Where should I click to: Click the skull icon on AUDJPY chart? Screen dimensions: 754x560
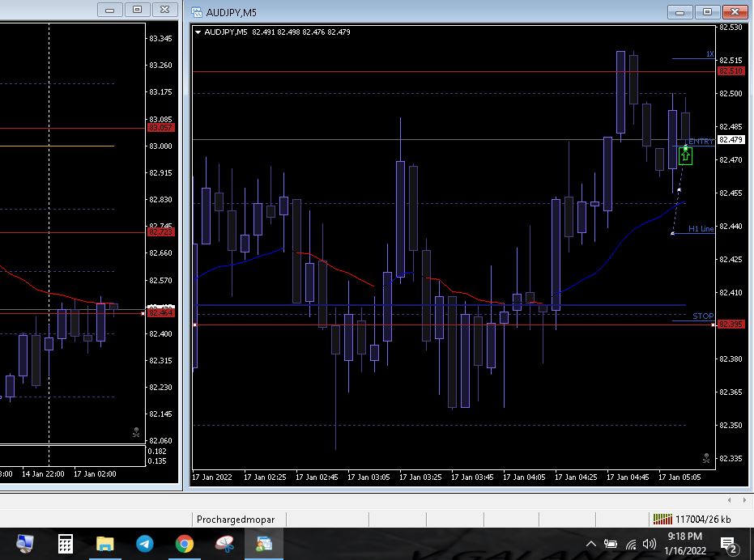[x=706, y=458]
